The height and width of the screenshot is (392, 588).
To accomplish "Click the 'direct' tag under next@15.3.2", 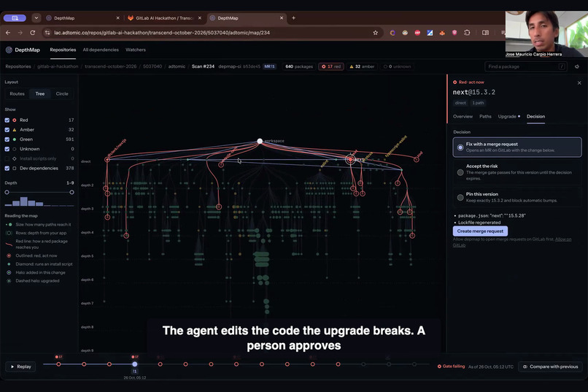I will 460,103.
